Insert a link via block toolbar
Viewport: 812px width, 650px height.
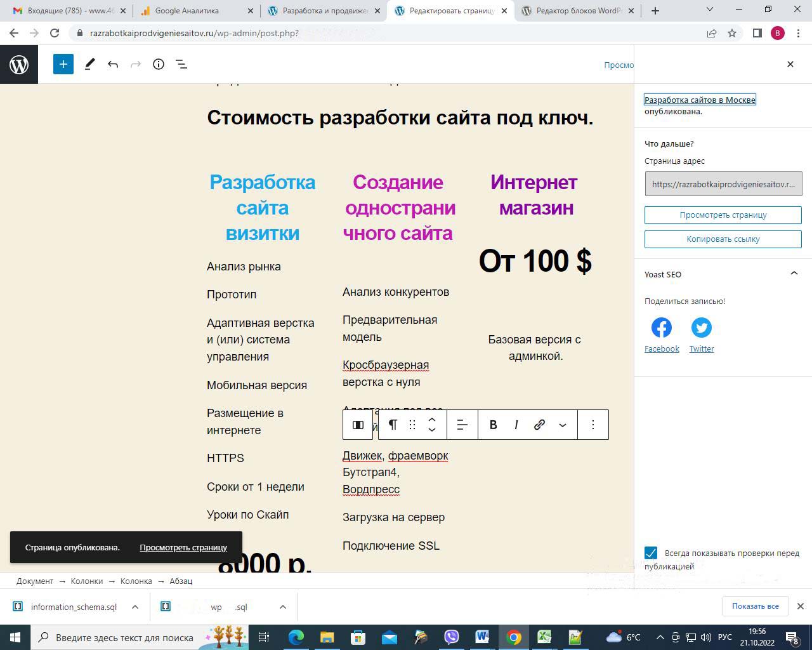click(539, 425)
